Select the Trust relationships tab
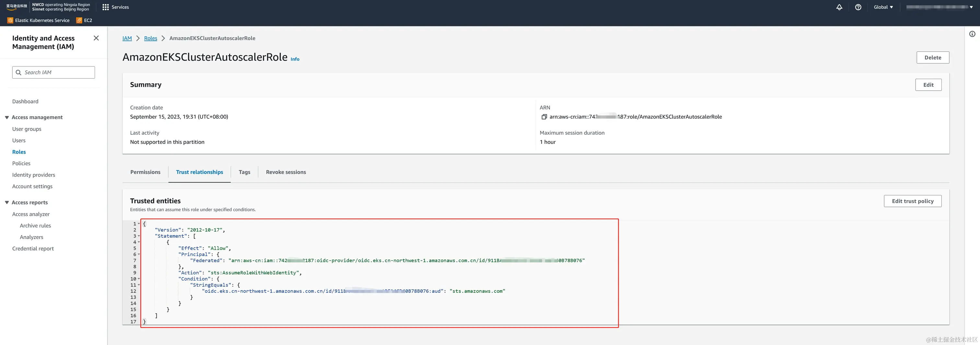 pyautogui.click(x=199, y=172)
